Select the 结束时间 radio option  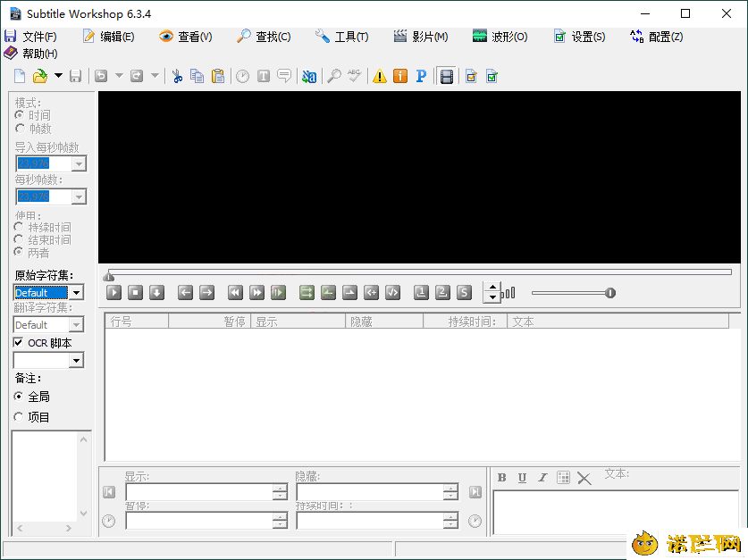point(19,239)
